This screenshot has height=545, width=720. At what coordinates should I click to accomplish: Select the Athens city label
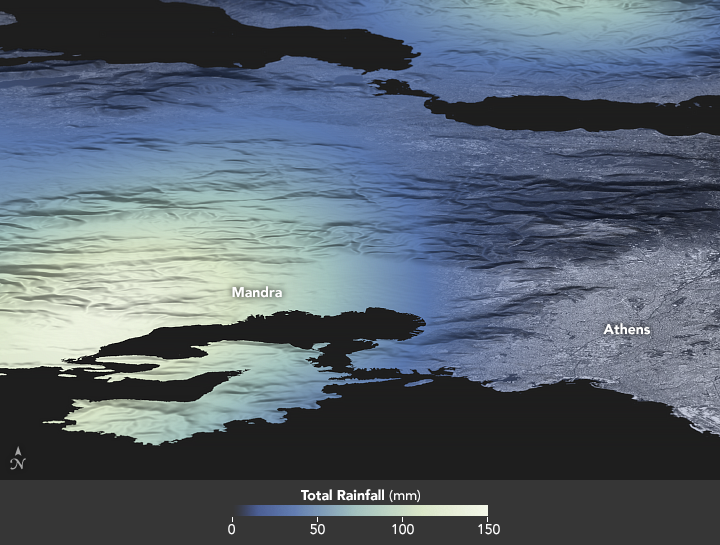click(626, 329)
